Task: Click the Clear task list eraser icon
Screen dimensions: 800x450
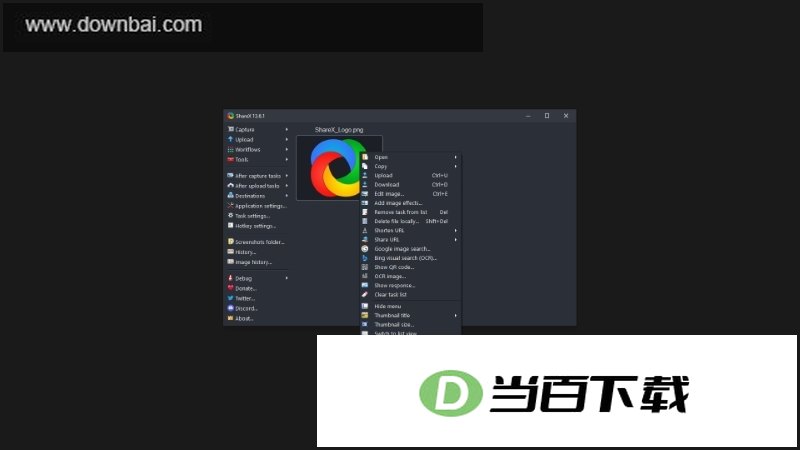Action: [x=365, y=294]
